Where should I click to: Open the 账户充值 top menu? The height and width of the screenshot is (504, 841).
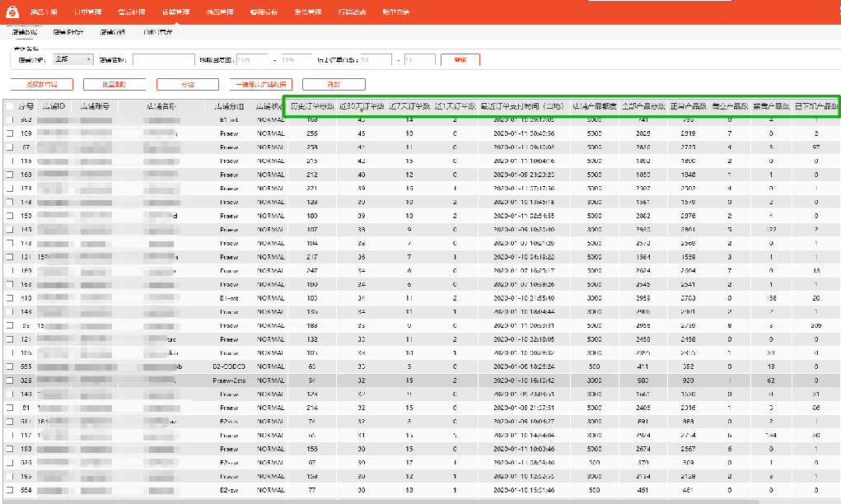[396, 12]
